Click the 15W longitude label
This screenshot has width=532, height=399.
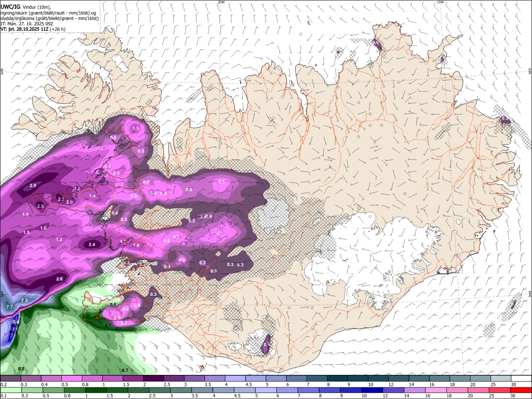point(440,2)
